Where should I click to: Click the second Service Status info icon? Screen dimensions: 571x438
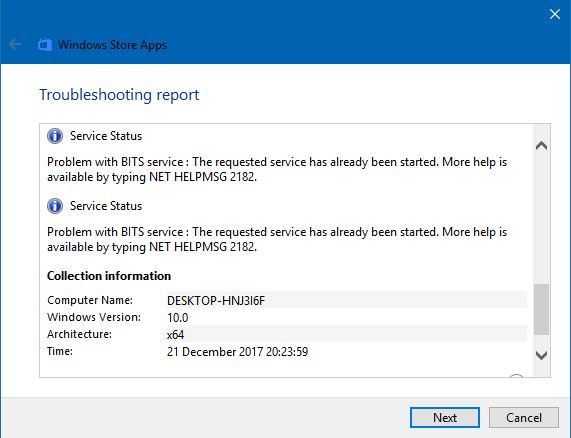point(55,206)
